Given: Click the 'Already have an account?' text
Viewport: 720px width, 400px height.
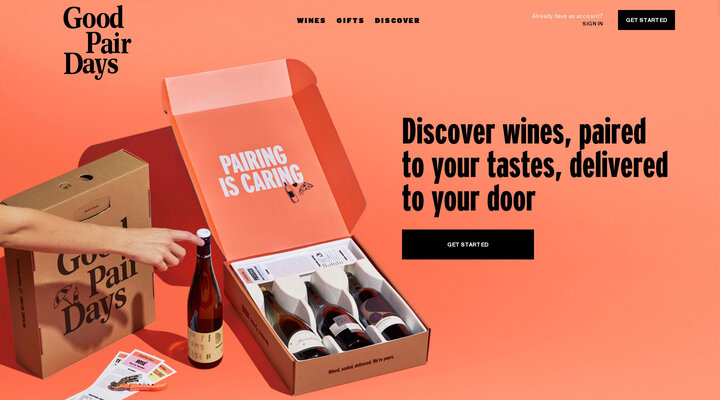Looking at the screenshot, I should click(x=567, y=16).
